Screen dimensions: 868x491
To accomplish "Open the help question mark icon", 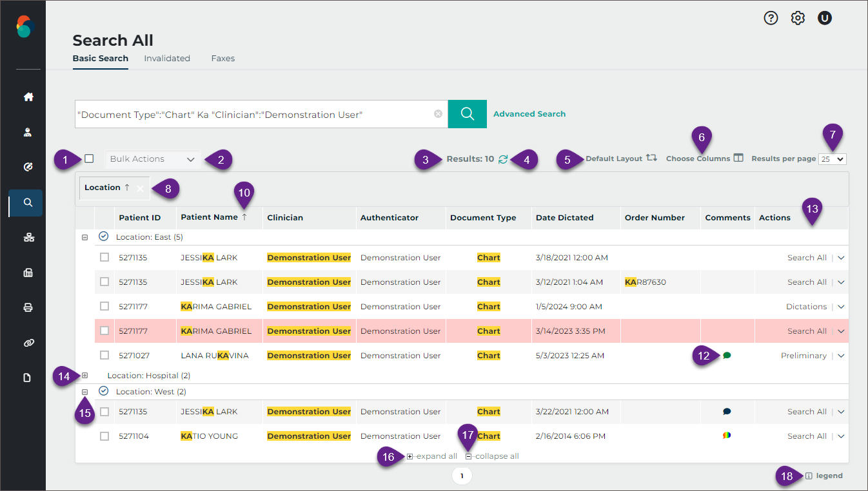I will pos(771,18).
